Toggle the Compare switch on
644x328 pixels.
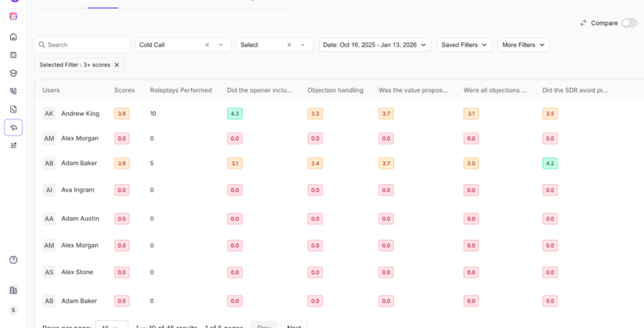(x=629, y=23)
